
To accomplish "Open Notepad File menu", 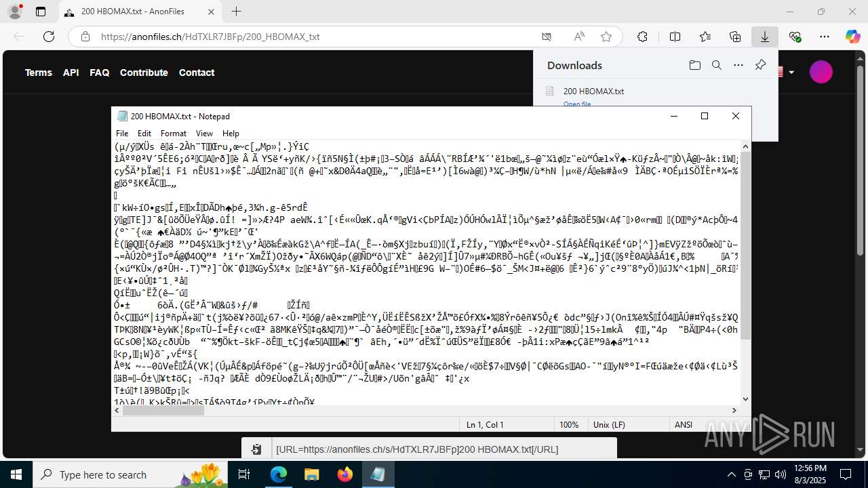I will click(122, 134).
